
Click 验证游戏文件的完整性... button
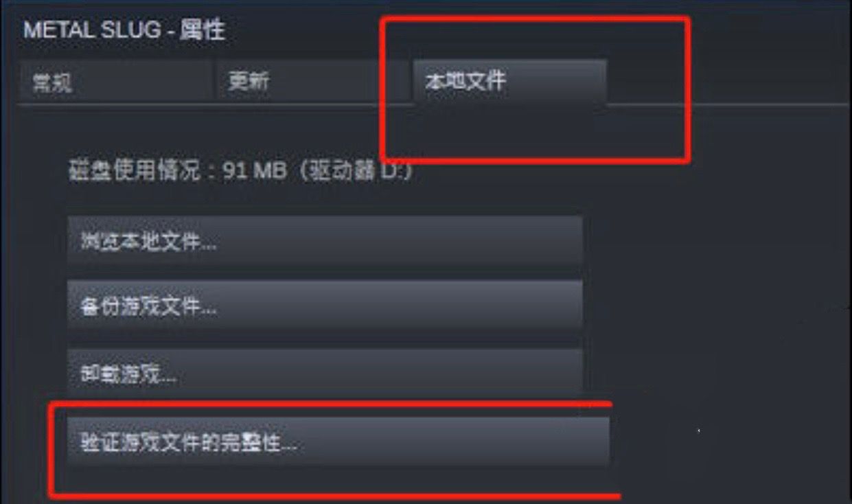(338, 442)
